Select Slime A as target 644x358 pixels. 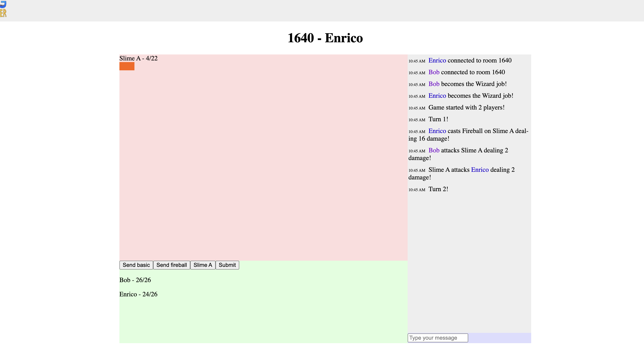(203, 265)
